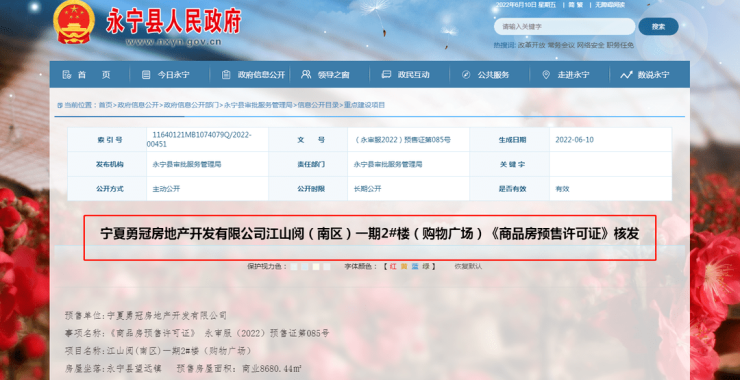
Task: Click the national emblem logo
Action: [x=74, y=22]
